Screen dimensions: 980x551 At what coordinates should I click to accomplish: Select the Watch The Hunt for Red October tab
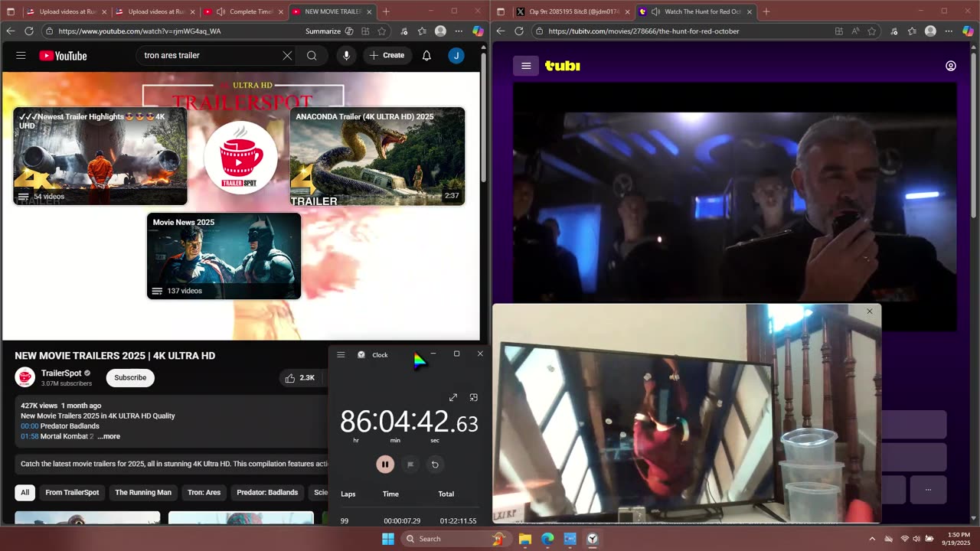[x=696, y=11]
